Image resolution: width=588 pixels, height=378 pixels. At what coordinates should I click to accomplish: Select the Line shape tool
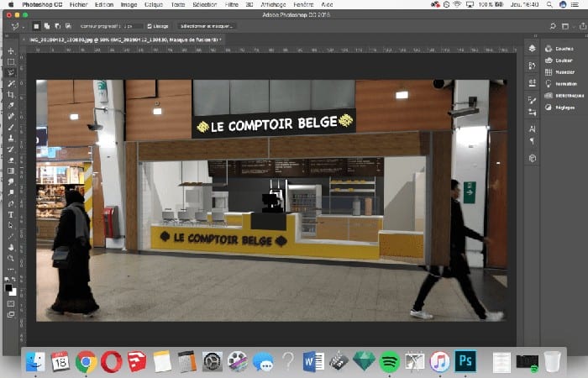11,236
